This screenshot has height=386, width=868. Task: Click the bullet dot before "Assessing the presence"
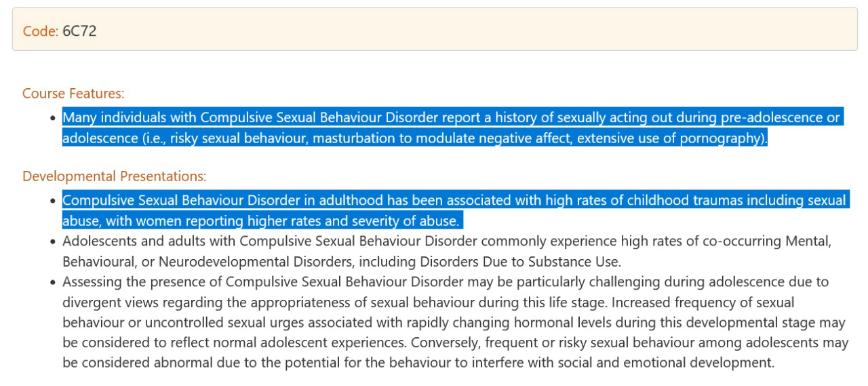click(x=52, y=282)
